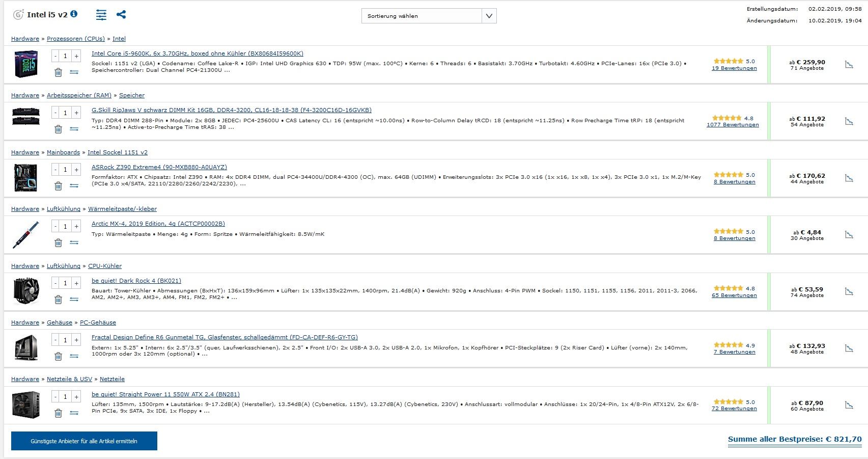This screenshot has height=459, width=868.
Task: Open the Sortierung wählen dropdown
Action: [429, 16]
